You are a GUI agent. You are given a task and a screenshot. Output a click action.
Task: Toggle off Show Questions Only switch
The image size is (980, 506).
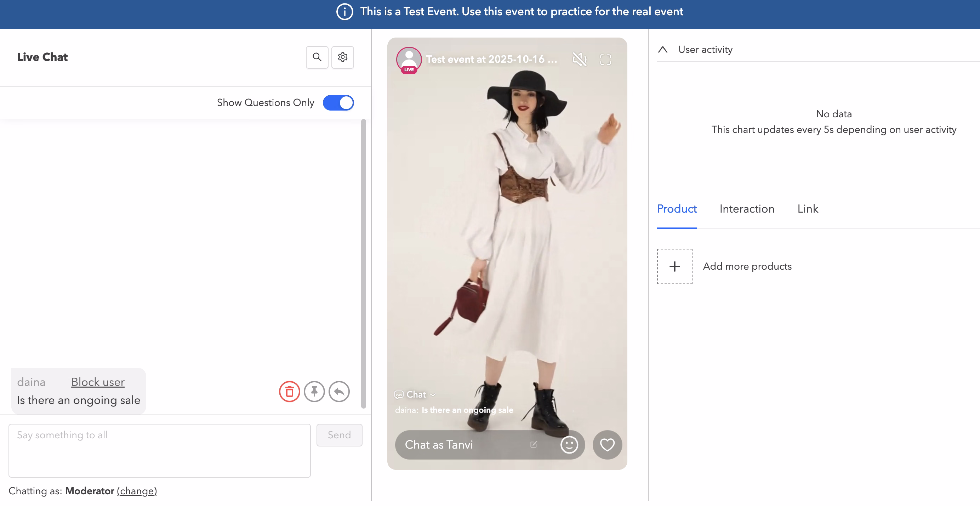click(338, 103)
